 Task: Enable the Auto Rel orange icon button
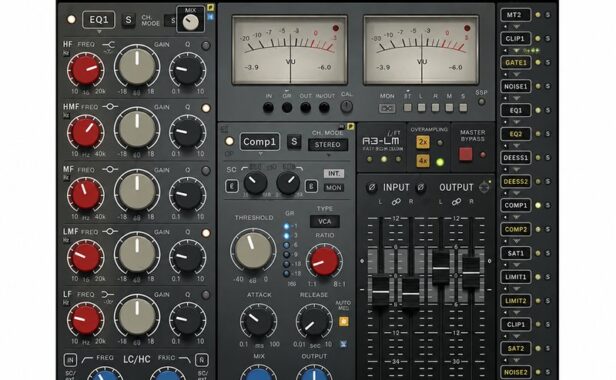[x=344, y=322]
